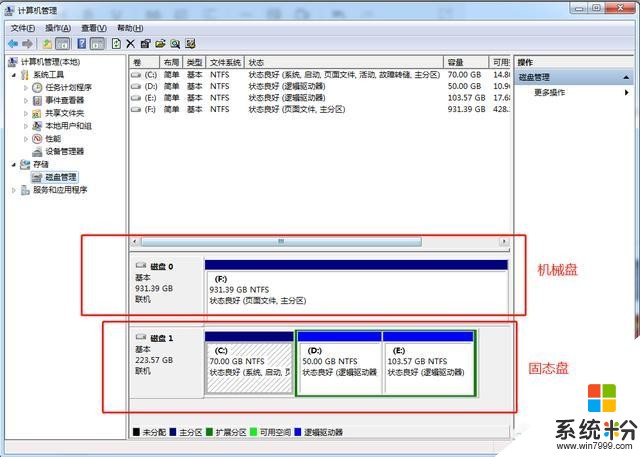
Task: Click the 931.39 GB capacity cell
Action: pos(467,109)
